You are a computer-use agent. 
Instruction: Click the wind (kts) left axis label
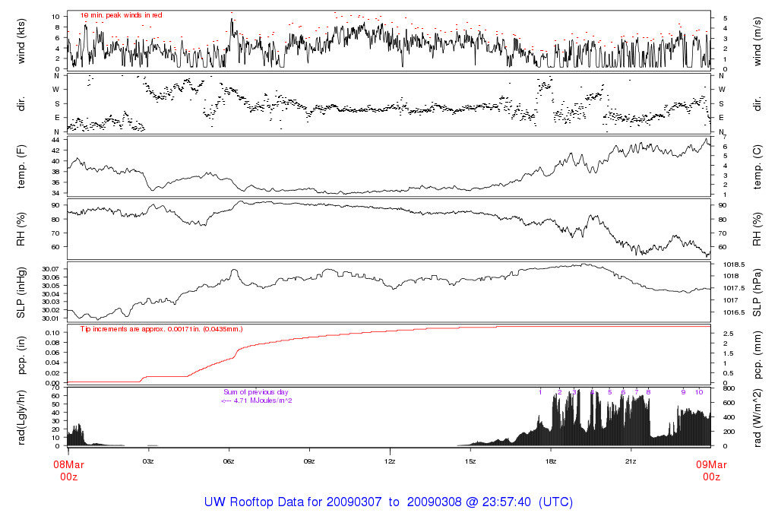22,40
